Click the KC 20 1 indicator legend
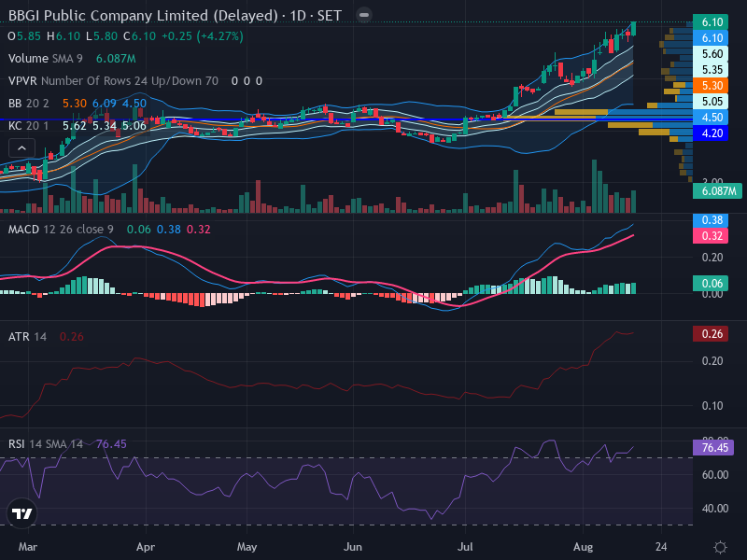The image size is (747, 560). click(x=29, y=126)
